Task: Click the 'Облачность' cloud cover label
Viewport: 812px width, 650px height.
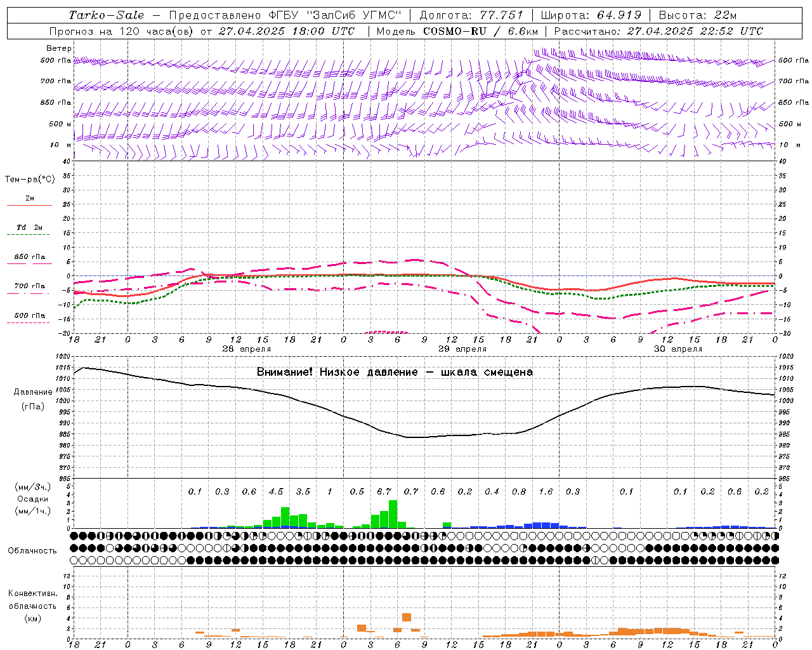Action: (x=32, y=550)
